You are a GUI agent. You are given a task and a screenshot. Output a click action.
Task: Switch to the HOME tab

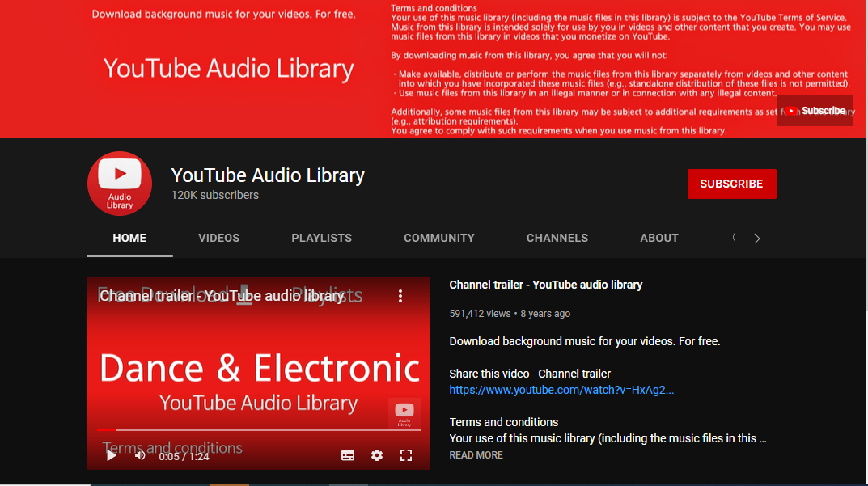click(x=129, y=238)
